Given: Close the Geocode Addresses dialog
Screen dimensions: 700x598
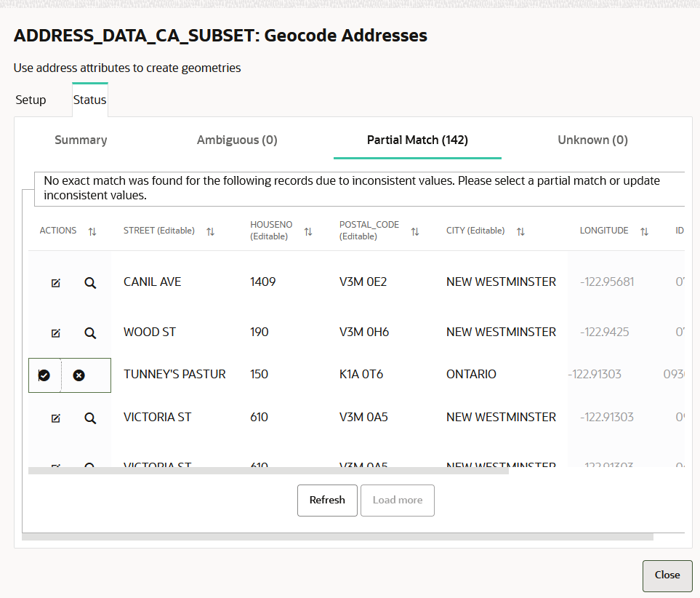Looking at the screenshot, I should point(667,575).
